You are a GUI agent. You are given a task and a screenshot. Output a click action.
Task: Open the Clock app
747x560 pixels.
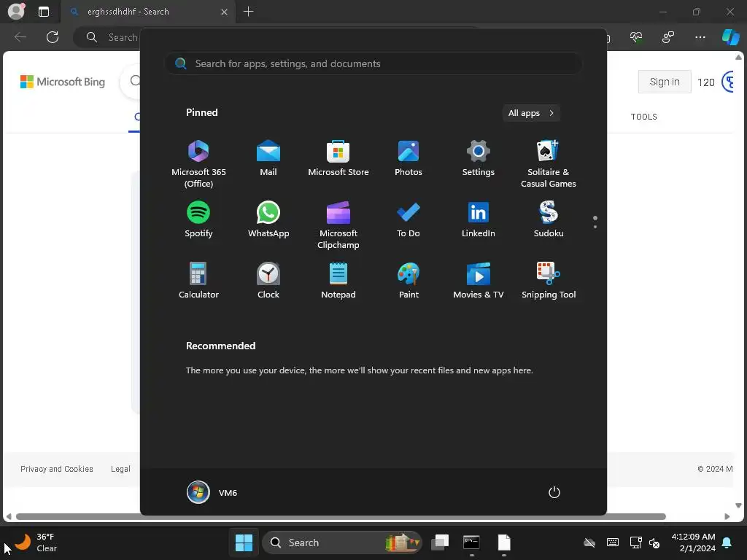pos(268,281)
